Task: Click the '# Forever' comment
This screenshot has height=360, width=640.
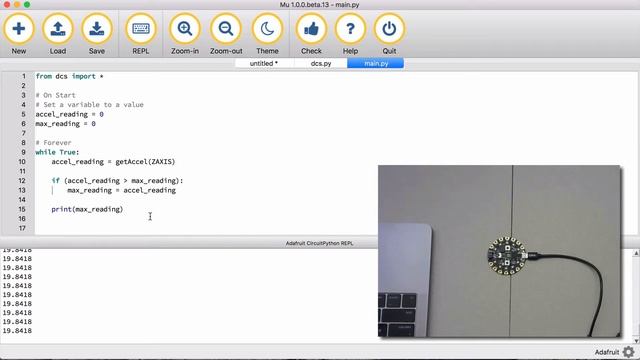Action: pyautogui.click(x=53, y=142)
